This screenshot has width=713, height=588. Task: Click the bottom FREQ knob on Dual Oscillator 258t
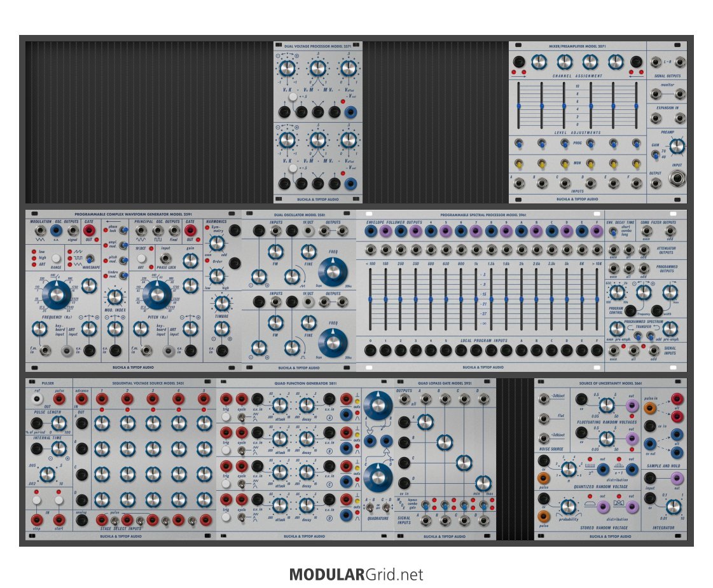tap(333, 342)
